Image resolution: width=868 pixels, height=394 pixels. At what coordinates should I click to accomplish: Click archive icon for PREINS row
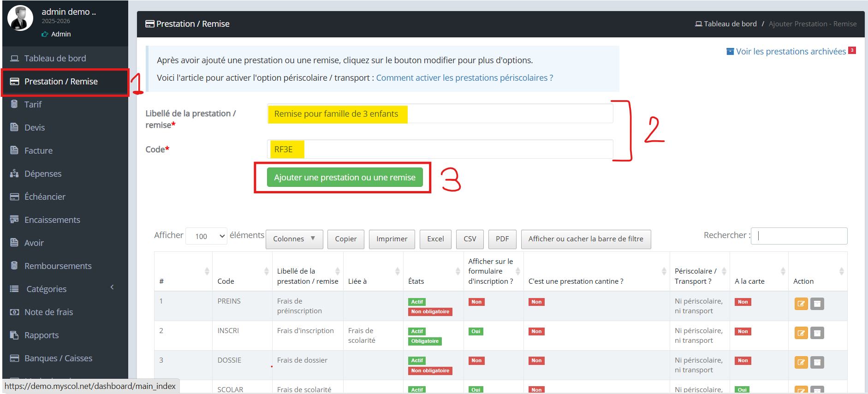(817, 304)
